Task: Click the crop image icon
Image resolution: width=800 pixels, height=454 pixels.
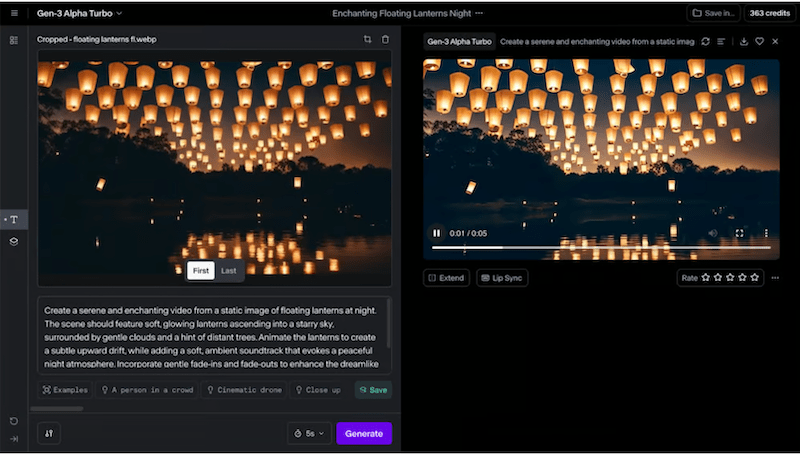Action: click(x=367, y=40)
